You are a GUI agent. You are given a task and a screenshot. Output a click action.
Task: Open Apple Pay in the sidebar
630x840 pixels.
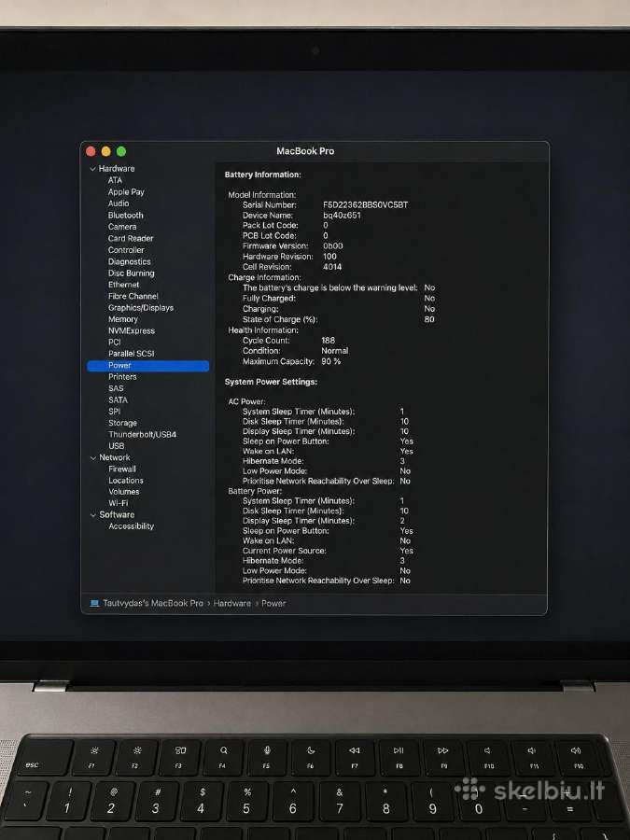[126, 191]
